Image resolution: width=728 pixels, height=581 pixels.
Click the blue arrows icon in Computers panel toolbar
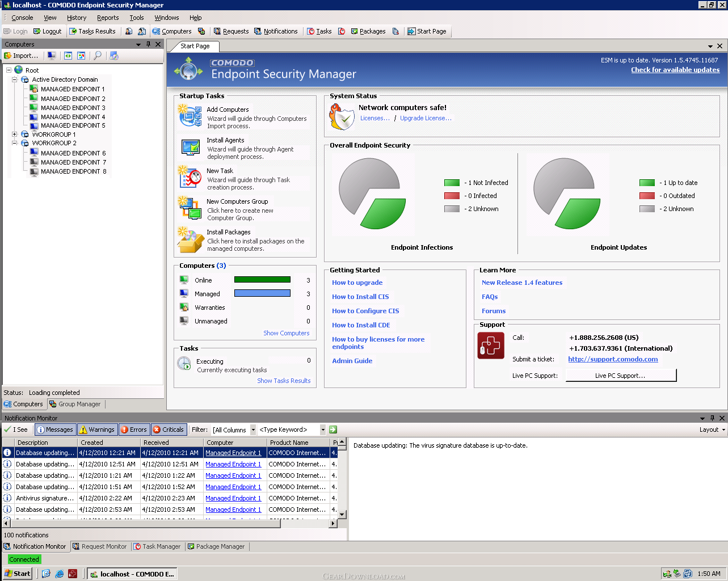pyautogui.click(x=68, y=56)
